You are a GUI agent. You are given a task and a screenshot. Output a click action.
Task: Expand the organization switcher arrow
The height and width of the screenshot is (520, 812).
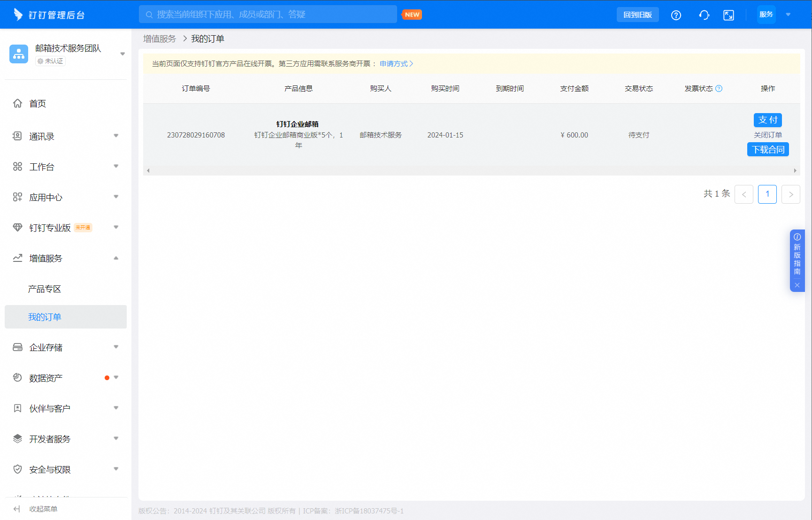[x=123, y=54]
